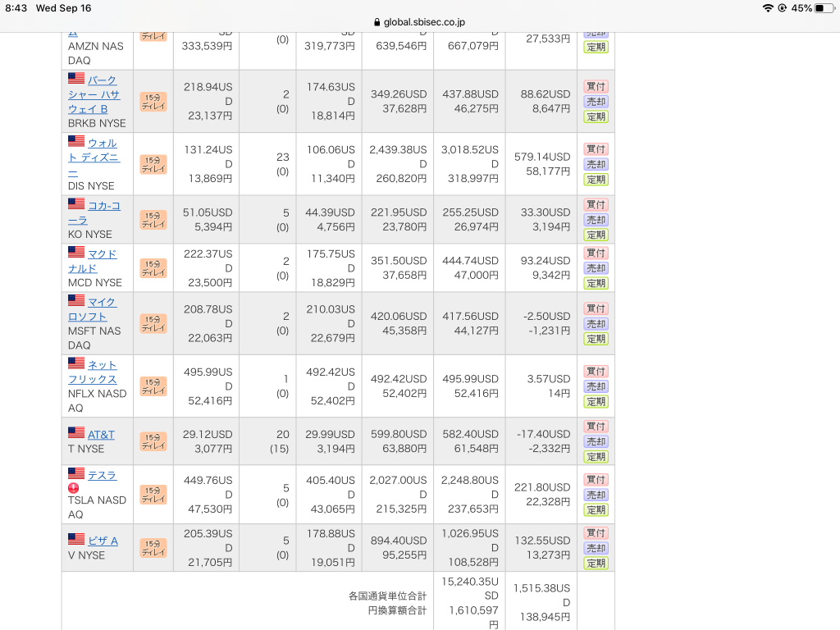Screen dimensions: 840x630
Task: Open the バークシャー ハサウェイ B stock link
Action: pyautogui.click(x=94, y=95)
